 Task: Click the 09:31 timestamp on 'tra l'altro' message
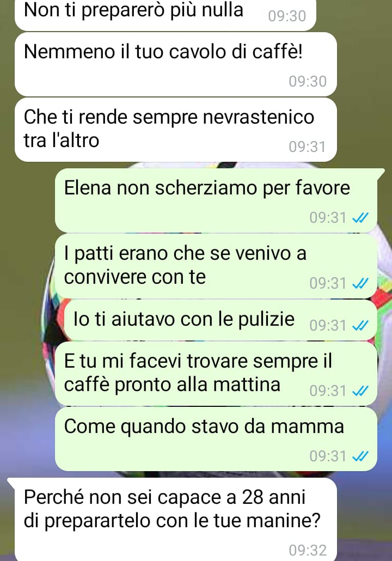click(x=307, y=147)
